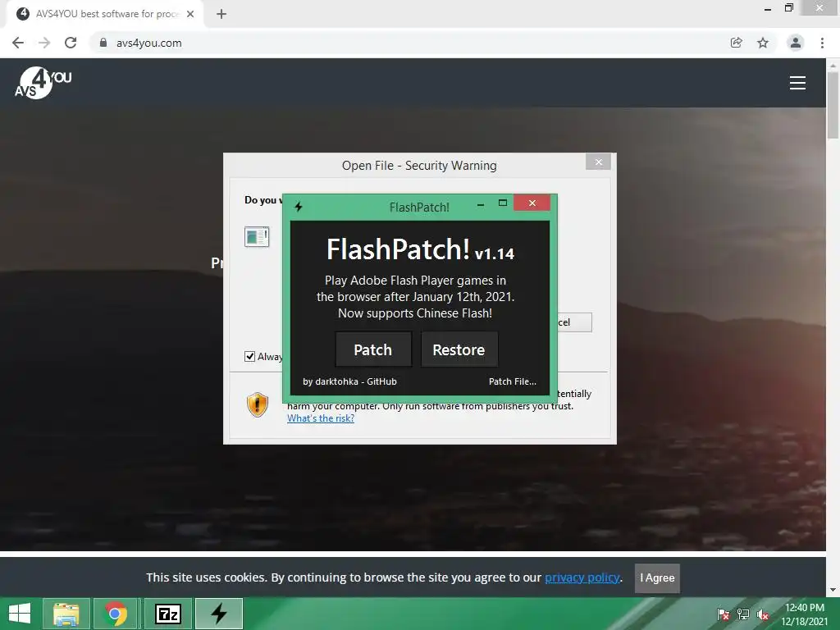This screenshot has width=840, height=630.
Task: Open the Patch File... option
Action: (x=512, y=381)
